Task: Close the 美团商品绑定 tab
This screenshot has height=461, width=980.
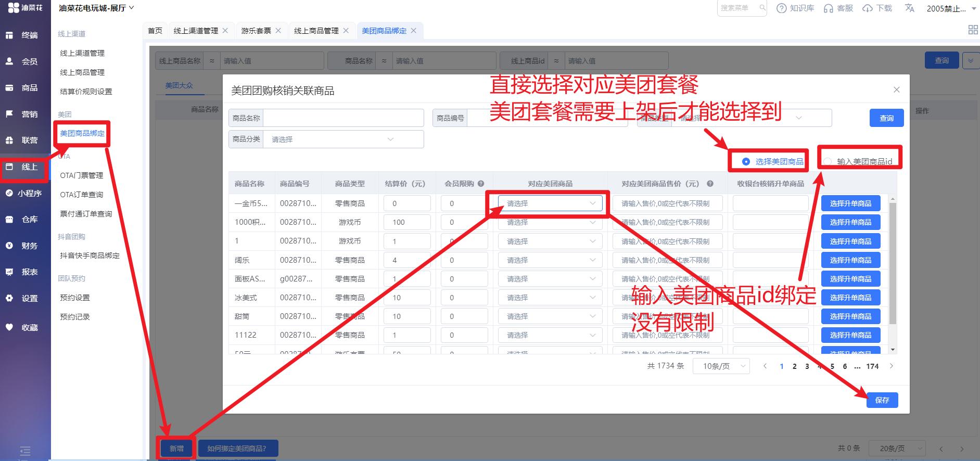Action: tap(414, 31)
